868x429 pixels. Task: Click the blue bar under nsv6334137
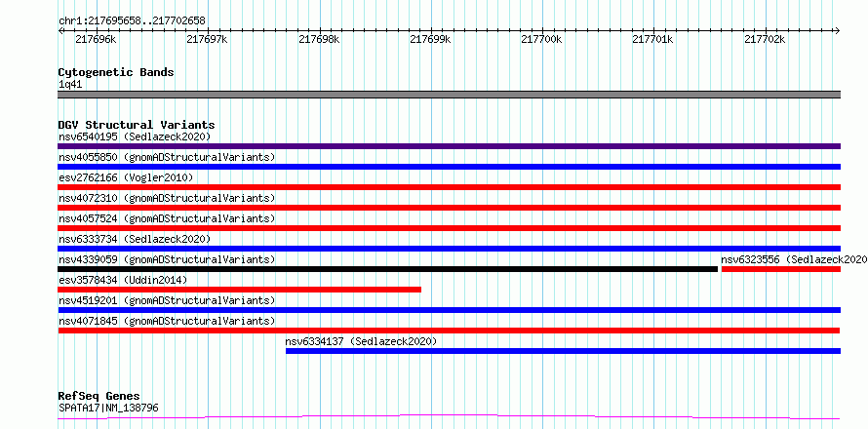click(563, 351)
